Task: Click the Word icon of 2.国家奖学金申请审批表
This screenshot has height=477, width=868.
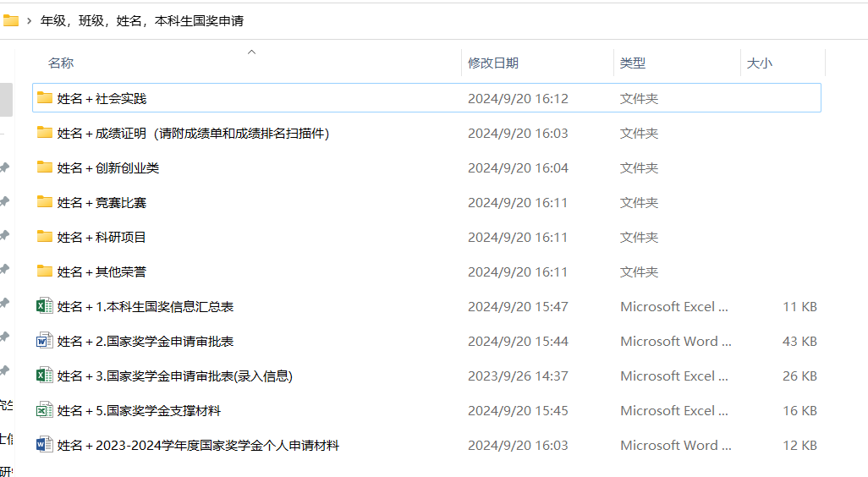Action: click(45, 341)
